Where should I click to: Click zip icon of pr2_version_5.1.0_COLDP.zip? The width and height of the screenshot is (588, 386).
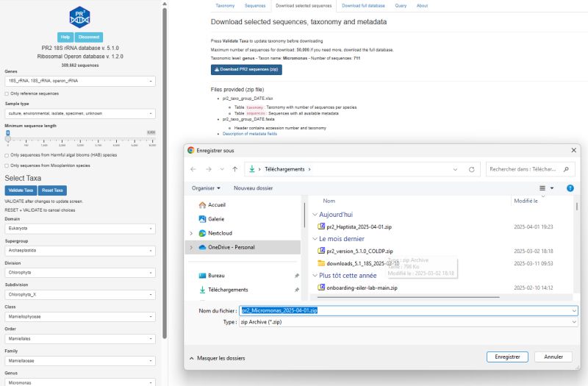[x=321, y=251]
